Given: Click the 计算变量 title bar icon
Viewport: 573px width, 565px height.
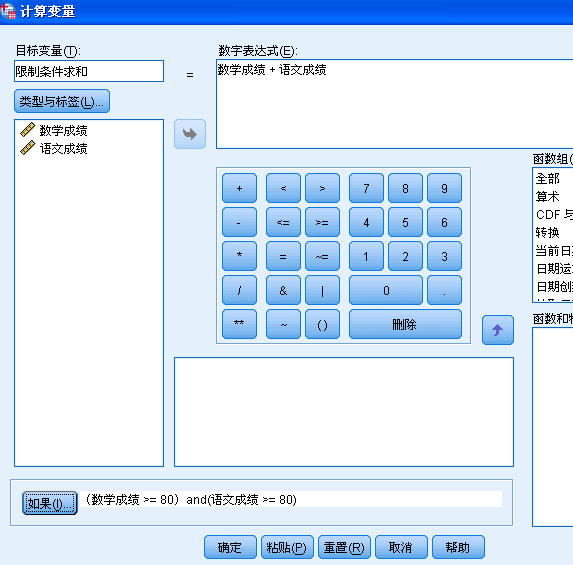Looking at the screenshot, I should (8, 11).
